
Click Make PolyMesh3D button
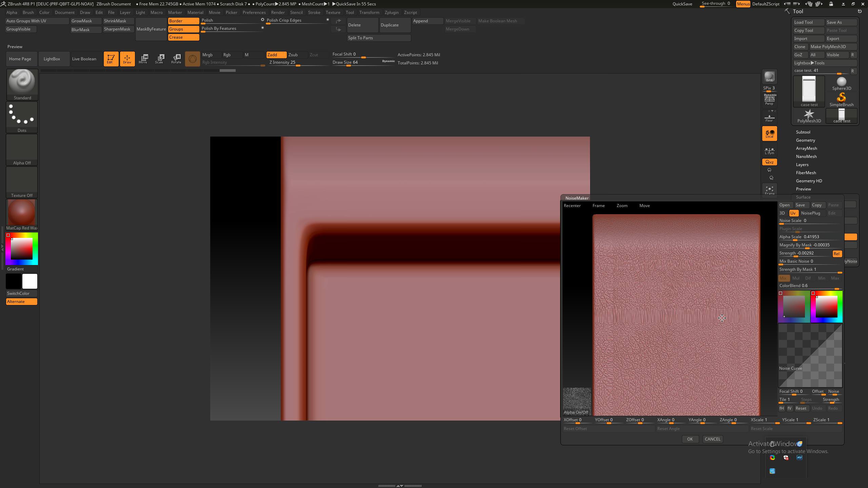(833, 47)
